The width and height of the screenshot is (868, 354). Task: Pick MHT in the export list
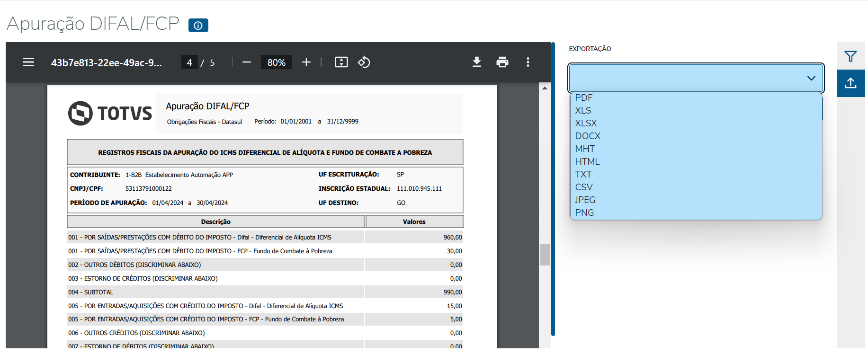tap(696, 149)
